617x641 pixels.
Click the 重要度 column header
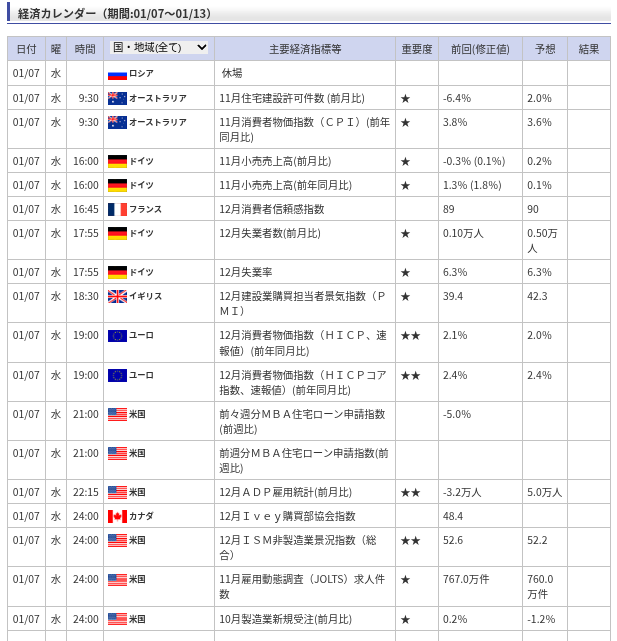pyautogui.click(x=416, y=49)
